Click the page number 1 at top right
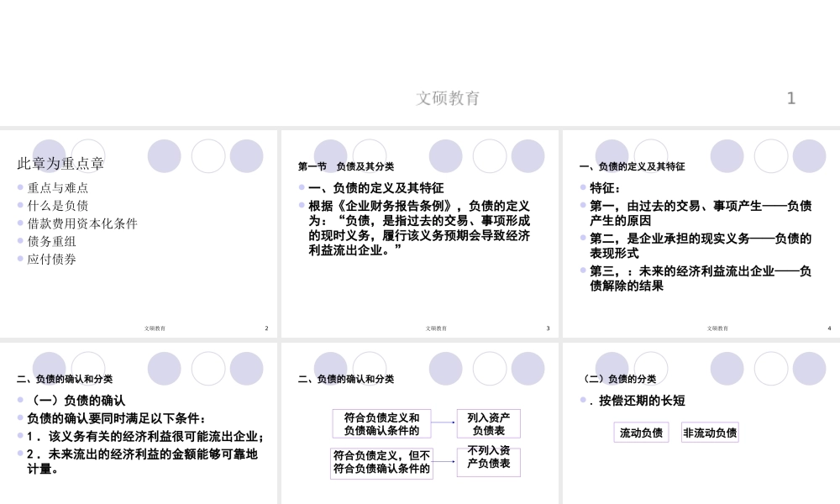The image size is (840, 504). 790,98
